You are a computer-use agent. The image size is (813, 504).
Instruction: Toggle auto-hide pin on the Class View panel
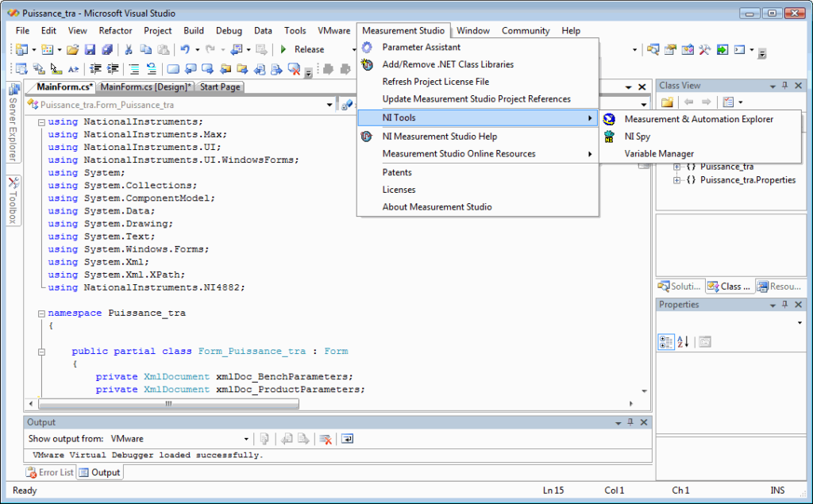point(785,85)
